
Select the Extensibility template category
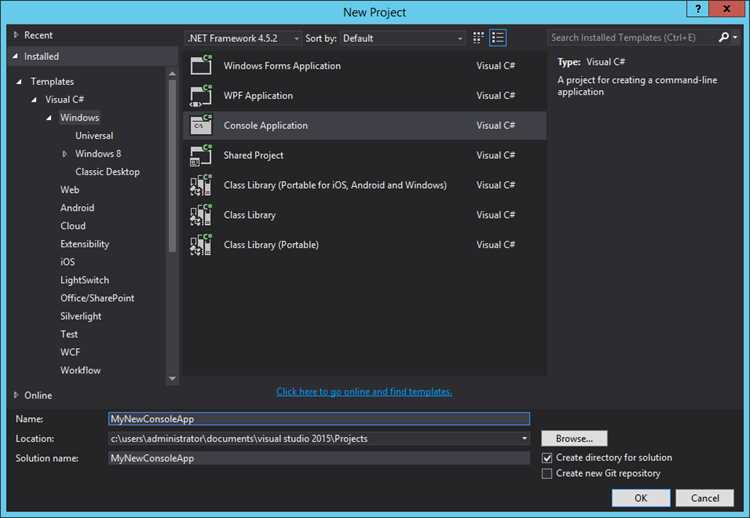tap(85, 244)
